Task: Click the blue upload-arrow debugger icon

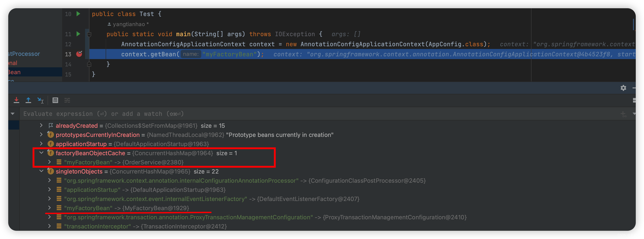Action: (28, 100)
